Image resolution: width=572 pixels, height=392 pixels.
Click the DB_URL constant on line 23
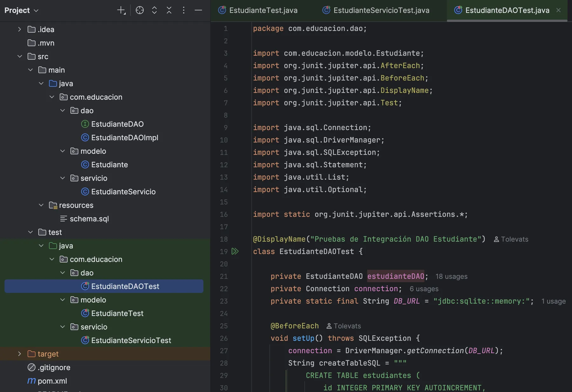[x=406, y=301]
